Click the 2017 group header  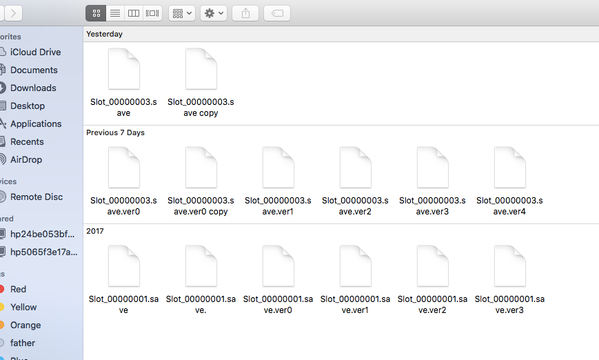coord(95,231)
